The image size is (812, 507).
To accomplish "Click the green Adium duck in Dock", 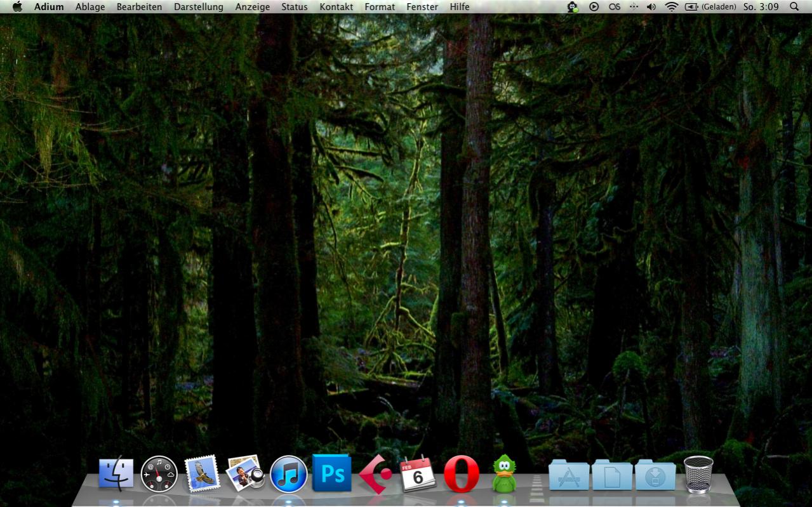I will (504, 473).
